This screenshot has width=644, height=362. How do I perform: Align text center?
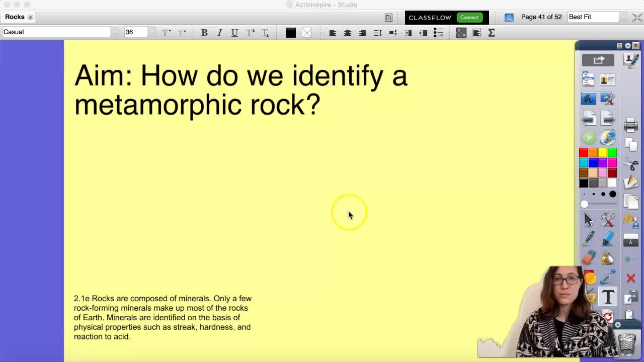click(x=348, y=33)
